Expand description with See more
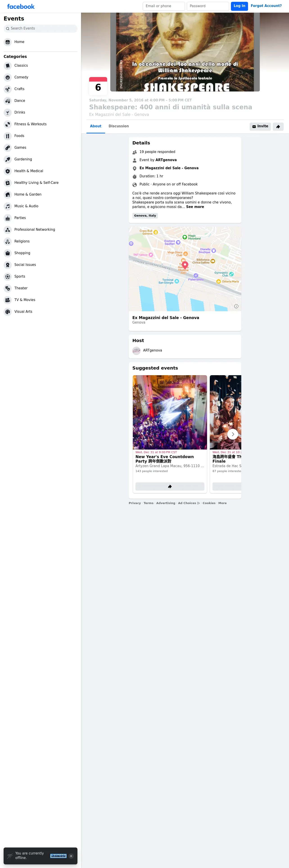Viewport: 289px width, 868px height. coord(195,207)
